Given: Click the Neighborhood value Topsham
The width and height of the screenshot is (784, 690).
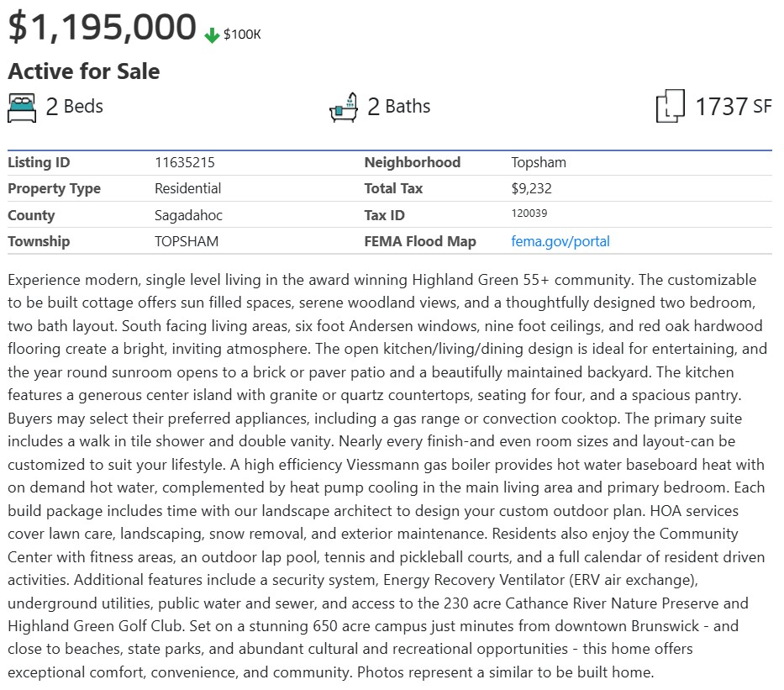Looking at the screenshot, I should point(539,162).
